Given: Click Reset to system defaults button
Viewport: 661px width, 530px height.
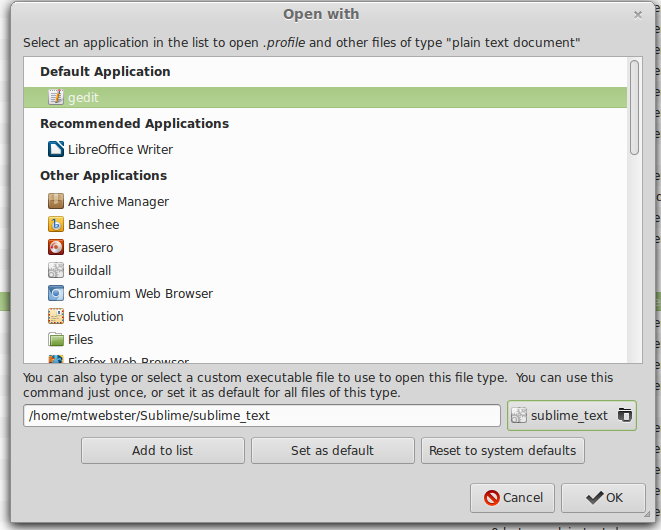Looking at the screenshot, I should pyautogui.click(x=502, y=450).
